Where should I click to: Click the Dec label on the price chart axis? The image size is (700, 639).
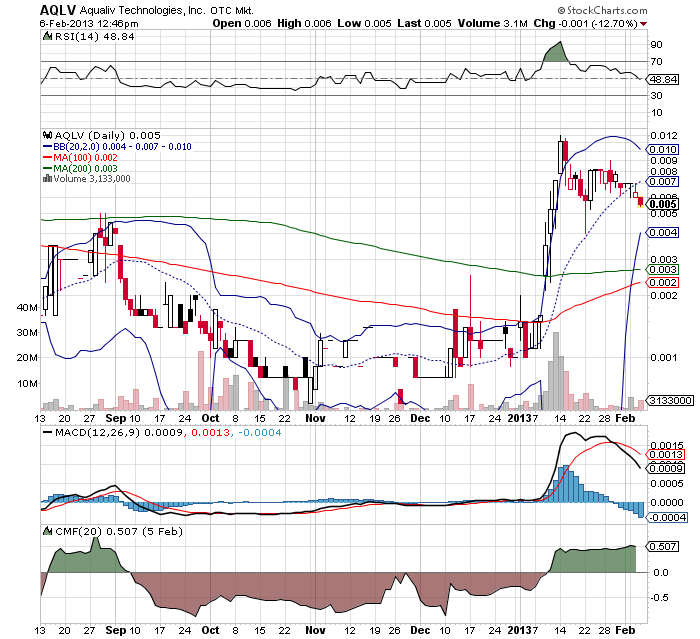tap(420, 418)
